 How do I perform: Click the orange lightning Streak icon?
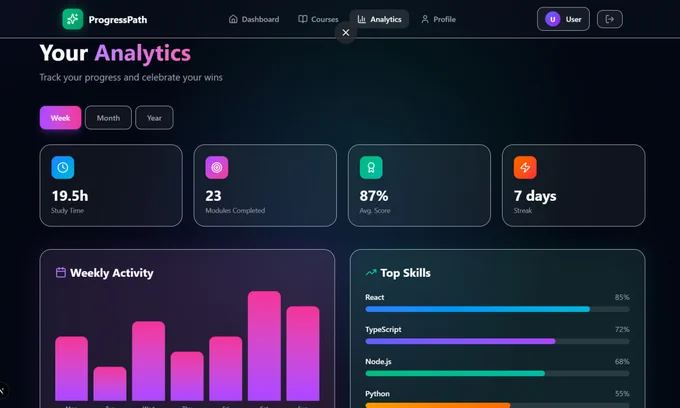coord(525,167)
